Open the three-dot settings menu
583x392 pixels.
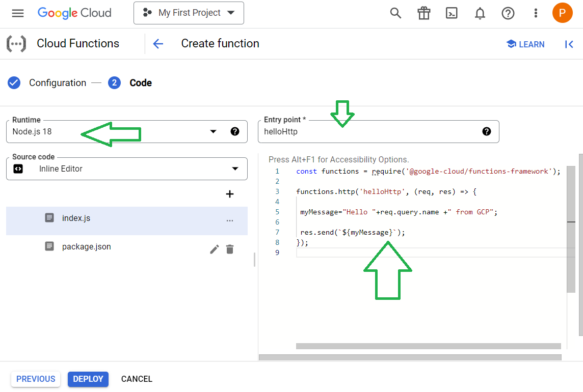536,13
